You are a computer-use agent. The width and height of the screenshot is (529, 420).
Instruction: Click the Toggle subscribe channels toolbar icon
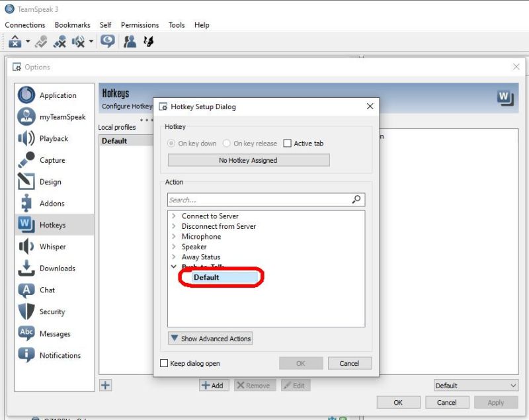pos(60,42)
